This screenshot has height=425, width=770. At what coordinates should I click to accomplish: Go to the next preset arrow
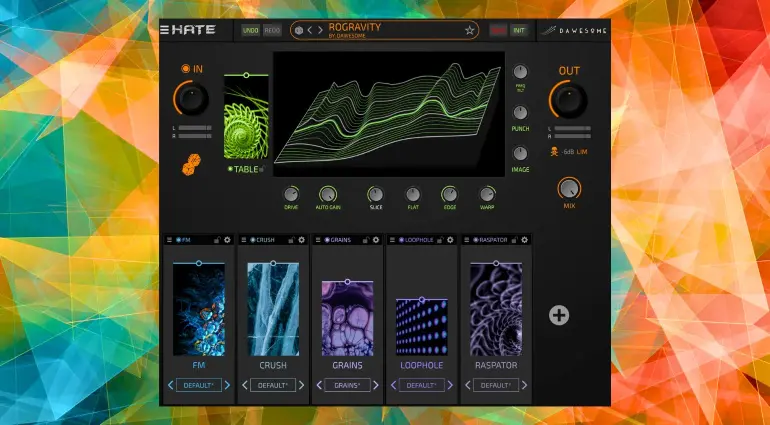(319, 30)
